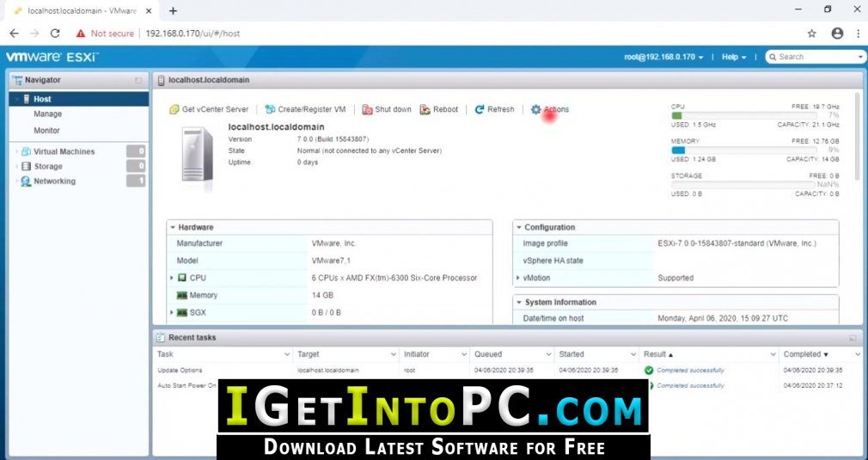Reload the browser page

tap(55, 34)
